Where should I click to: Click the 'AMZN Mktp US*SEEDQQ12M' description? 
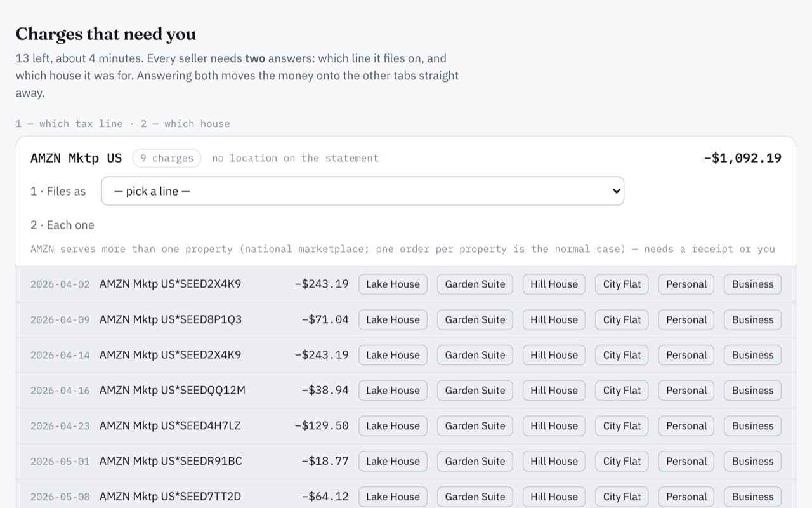(173, 391)
